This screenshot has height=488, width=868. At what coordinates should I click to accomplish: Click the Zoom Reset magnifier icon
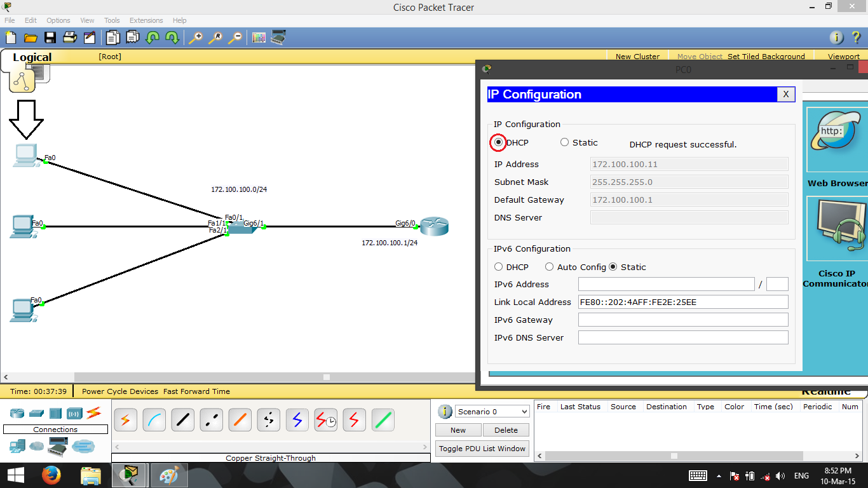[x=216, y=37]
